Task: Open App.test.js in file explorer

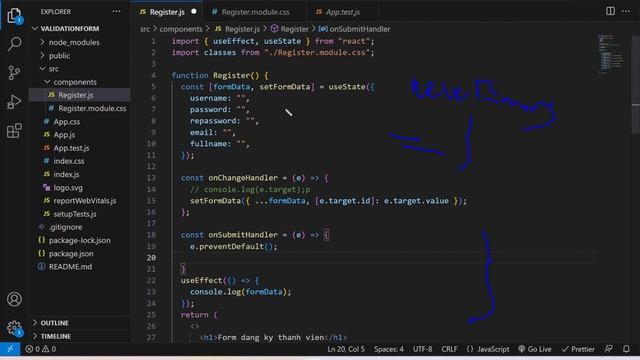Action: (80, 148)
